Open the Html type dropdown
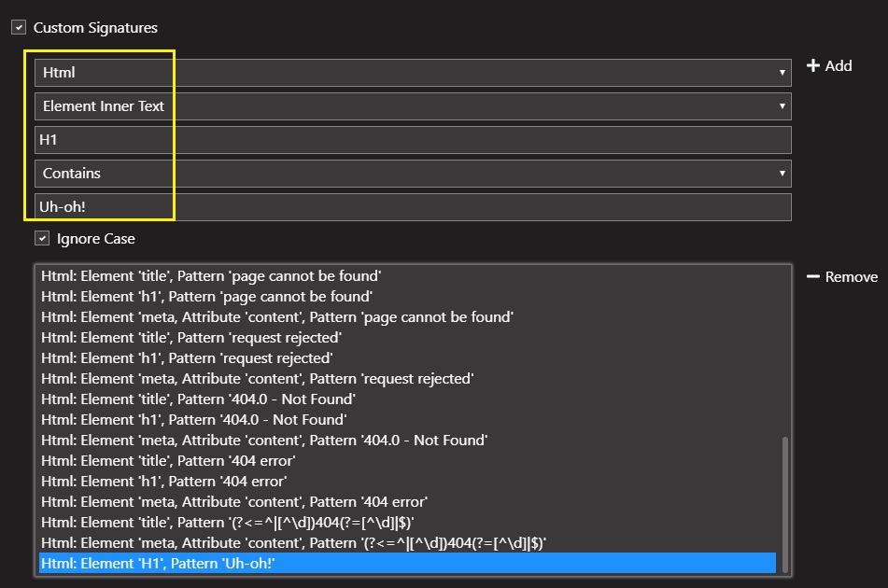This screenshot has height=588, width=888. pos(412,73)
